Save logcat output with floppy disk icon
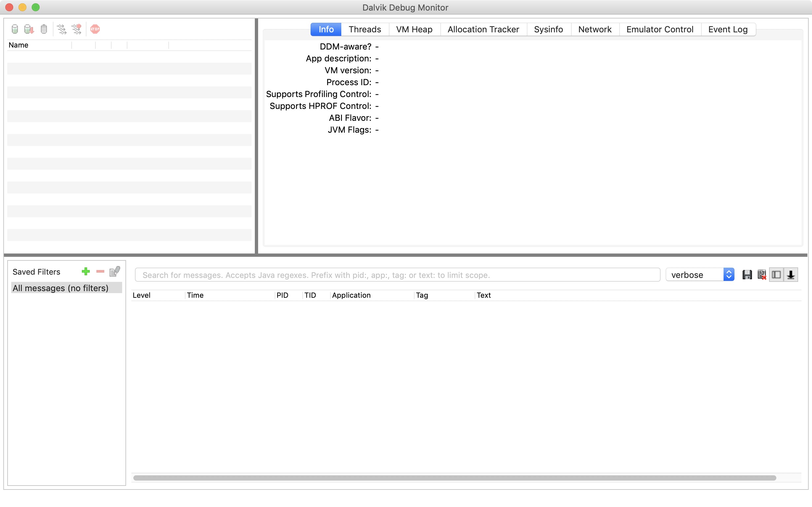Viewport: 812px width, 507px height. (x=747, y=275)
